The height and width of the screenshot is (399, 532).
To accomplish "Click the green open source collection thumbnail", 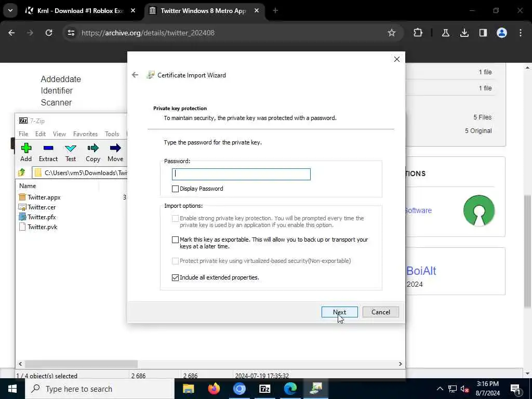I will (479, 210).
